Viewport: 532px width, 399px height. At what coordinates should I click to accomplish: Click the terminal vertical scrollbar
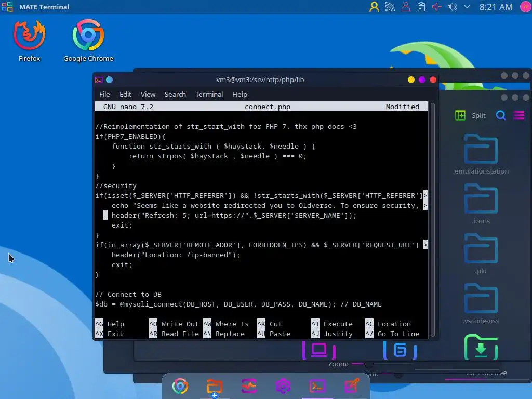[433, 219]
